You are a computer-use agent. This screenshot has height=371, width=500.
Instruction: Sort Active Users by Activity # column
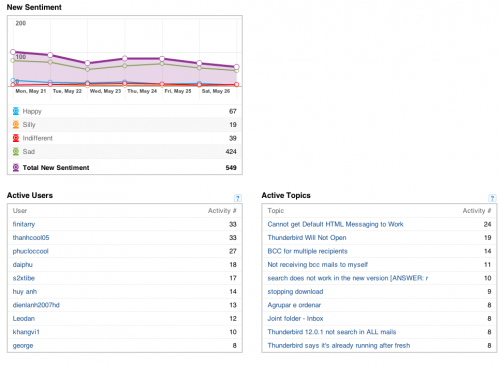pyautogui.click(x=222, y=211)
